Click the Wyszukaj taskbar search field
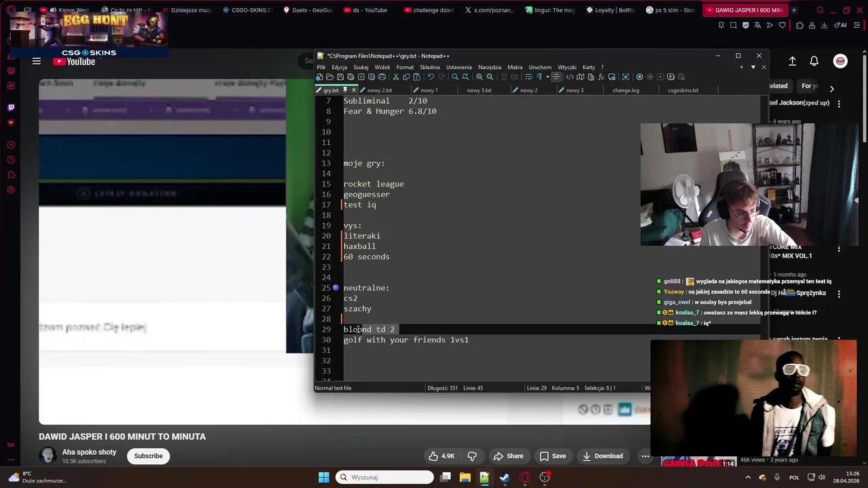This screenshot has width=868, height=488. coord(385,477)
